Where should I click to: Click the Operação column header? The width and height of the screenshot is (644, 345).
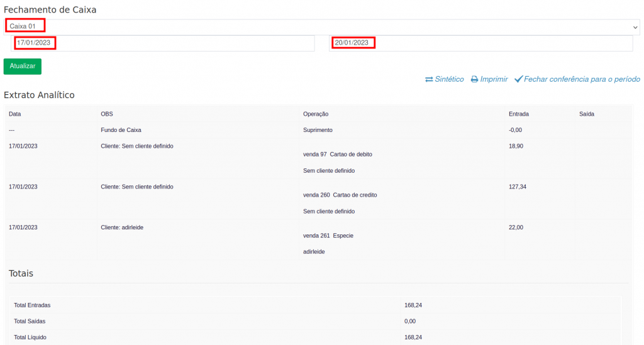[x=316, y=114]
